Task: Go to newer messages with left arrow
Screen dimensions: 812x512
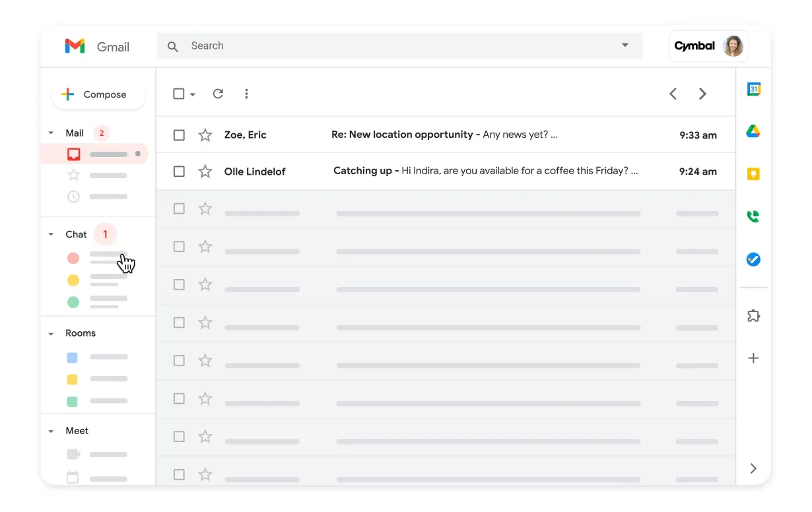Action: tap(673, 94)
